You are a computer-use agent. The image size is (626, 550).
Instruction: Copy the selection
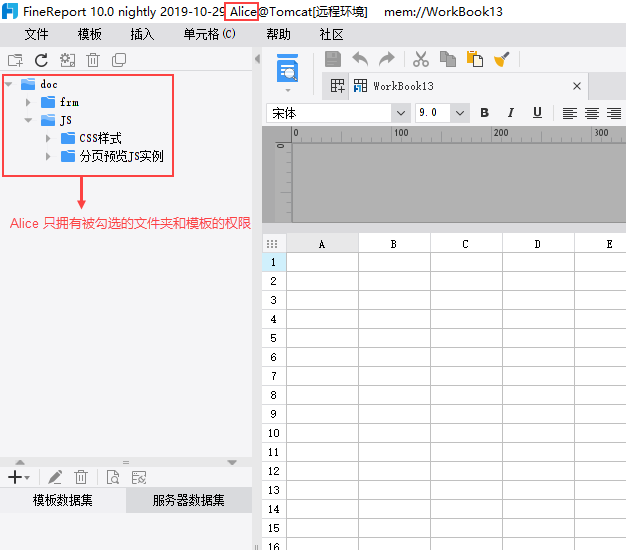(448, 59)
